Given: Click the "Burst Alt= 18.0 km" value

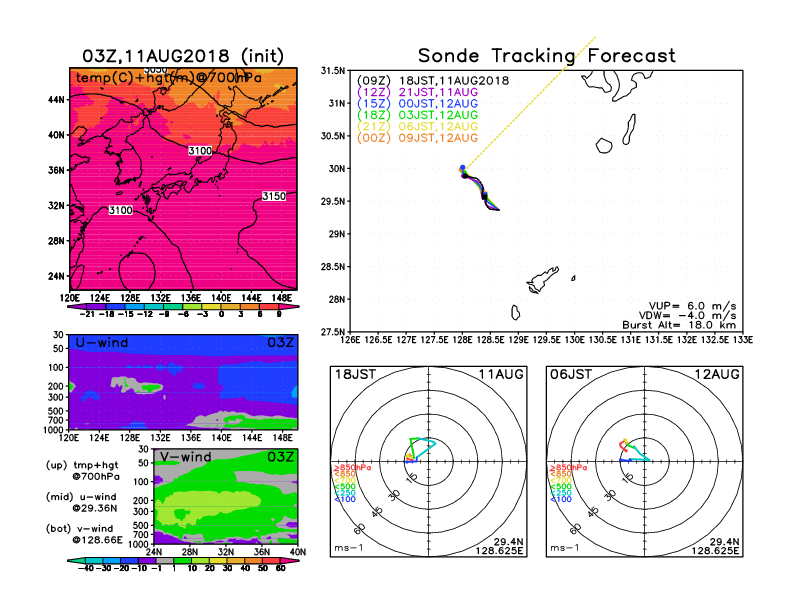Looking at the screenshot, I should coord(679,325).
